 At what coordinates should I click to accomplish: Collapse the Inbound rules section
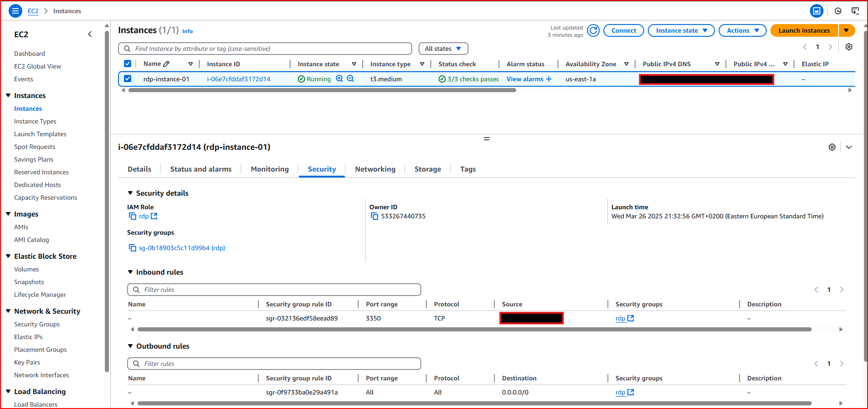tap(130, 272)
